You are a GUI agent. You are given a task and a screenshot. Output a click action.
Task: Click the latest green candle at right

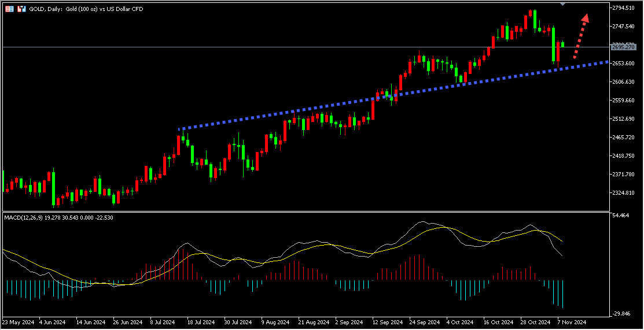tap(562, 44)
